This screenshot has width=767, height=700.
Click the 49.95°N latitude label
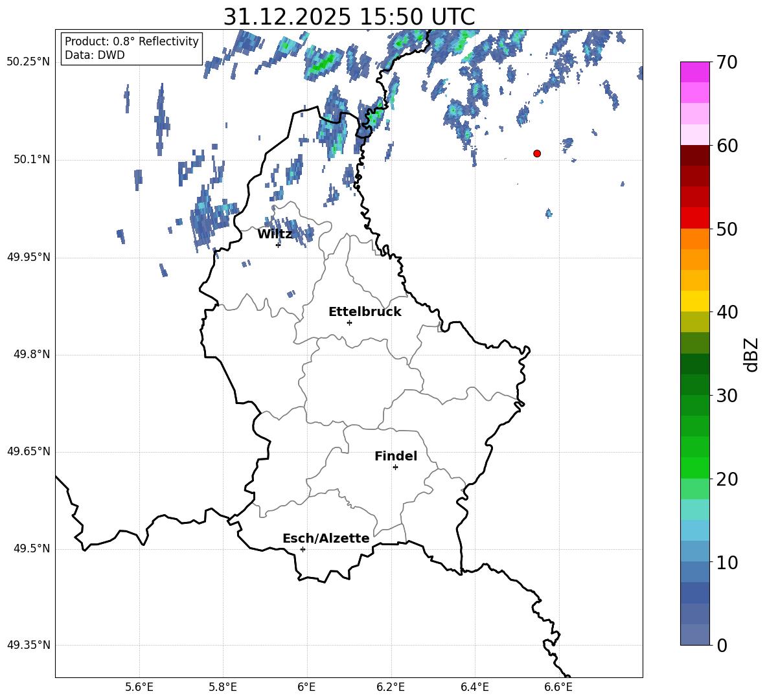(x=29, y=256)
